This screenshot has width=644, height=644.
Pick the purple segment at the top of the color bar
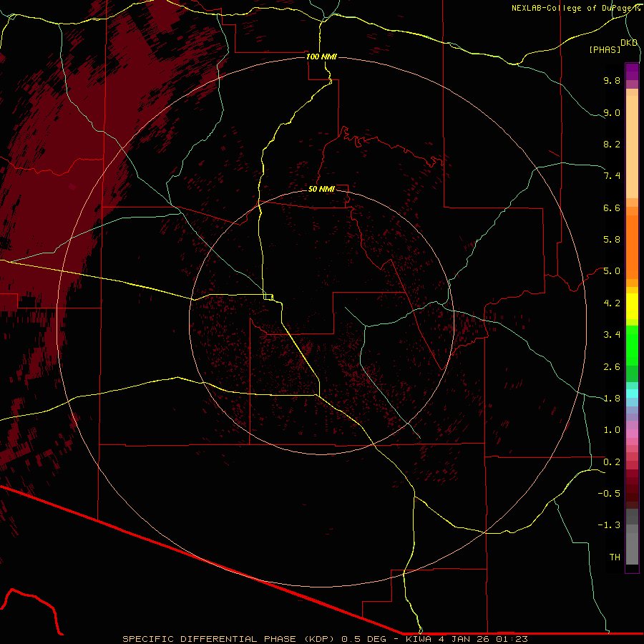tap(632, 72)
